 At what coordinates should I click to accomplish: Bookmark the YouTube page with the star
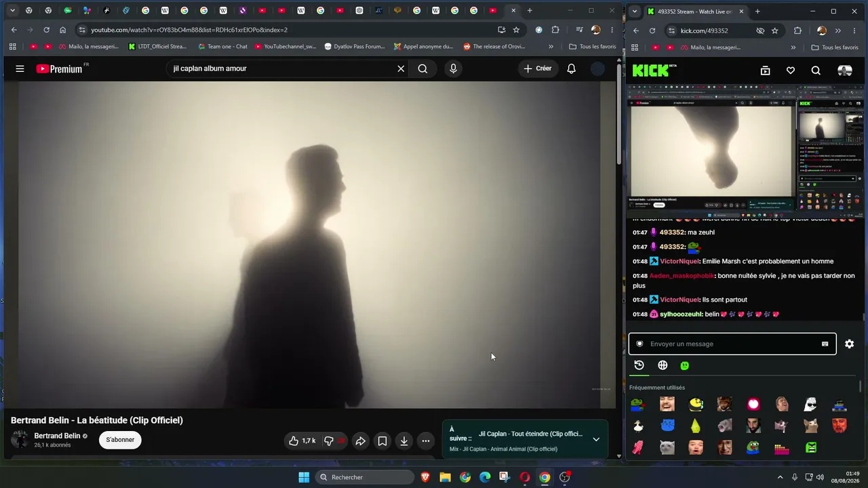[516, 30]
